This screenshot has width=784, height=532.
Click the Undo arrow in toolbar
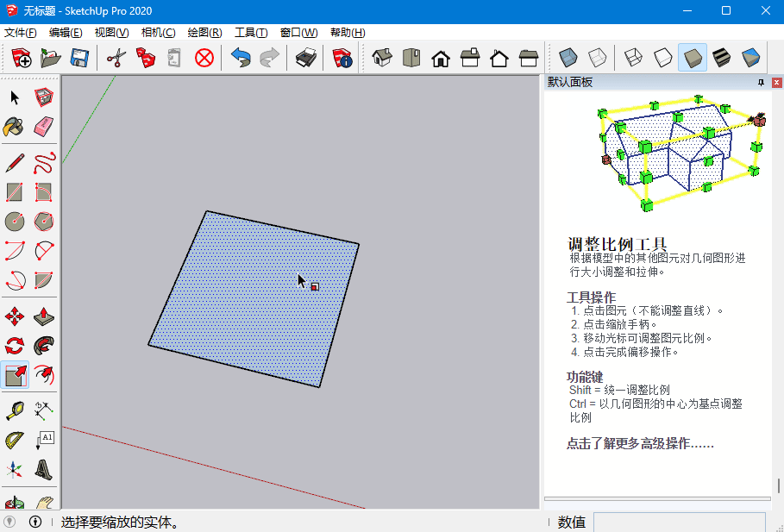[241, 58]
